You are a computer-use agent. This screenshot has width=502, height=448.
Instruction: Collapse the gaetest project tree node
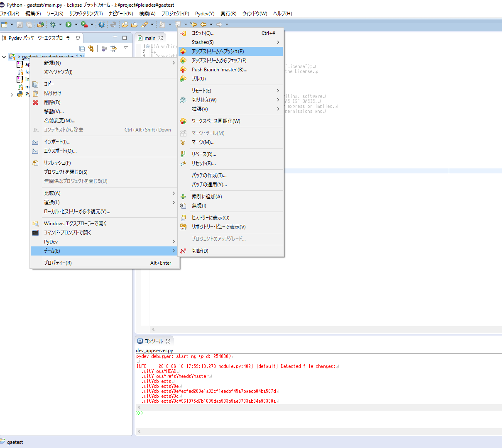(4, 56)
